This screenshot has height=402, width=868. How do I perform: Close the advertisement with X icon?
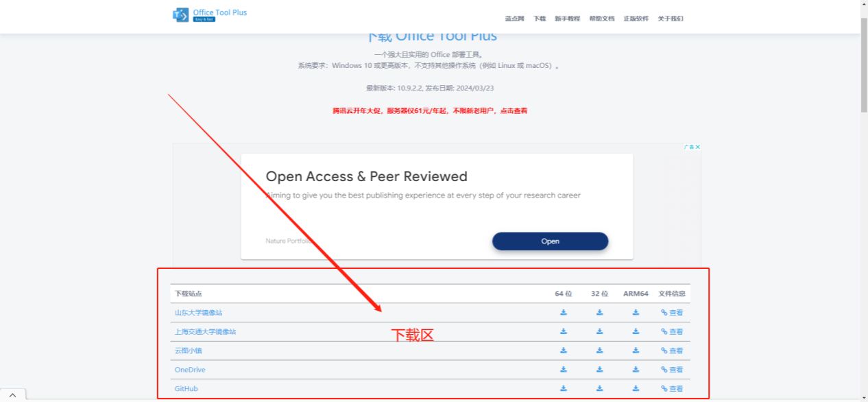click(x=698, y=147)
